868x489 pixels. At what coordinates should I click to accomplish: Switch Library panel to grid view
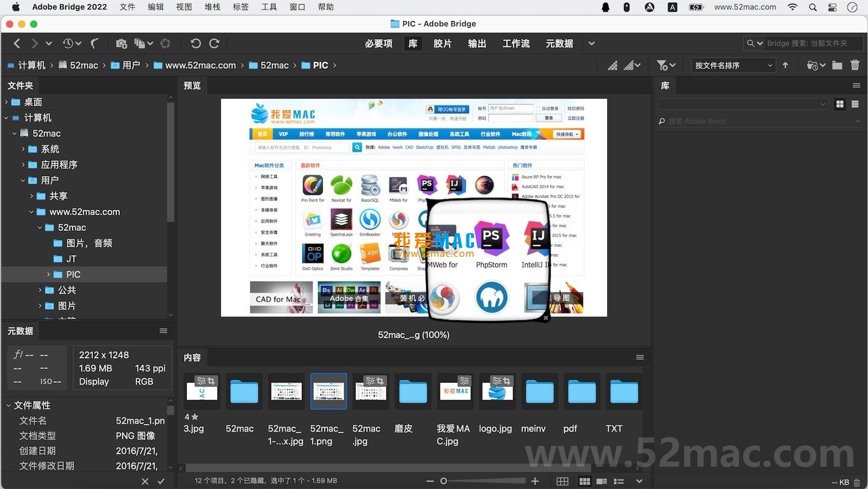(840, 104)
